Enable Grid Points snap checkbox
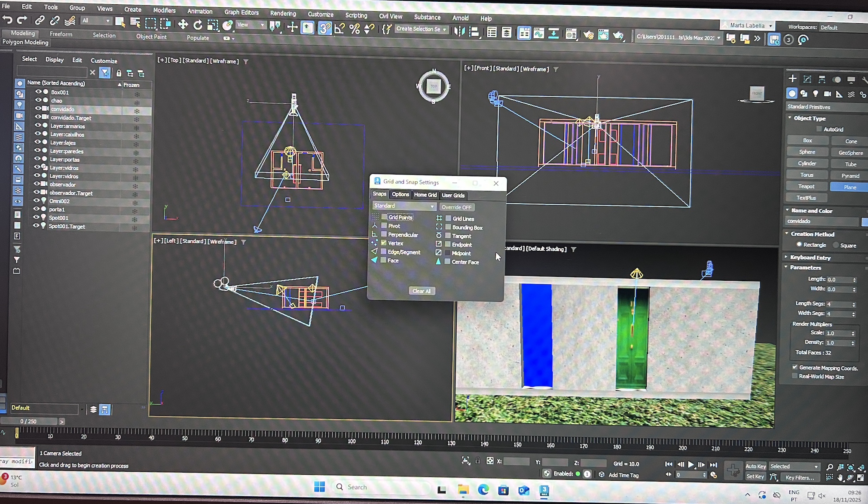This screenshot has height=504, width=868. click(384, 217)
